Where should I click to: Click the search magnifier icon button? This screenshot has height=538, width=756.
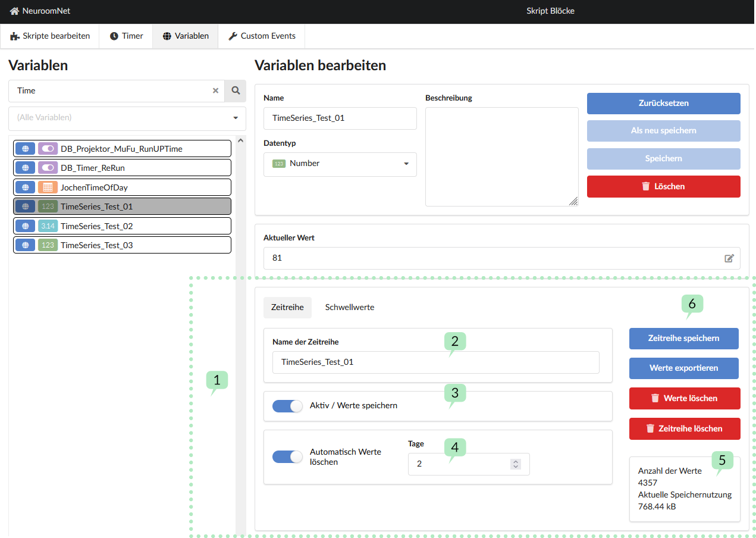tap(236, 90)
